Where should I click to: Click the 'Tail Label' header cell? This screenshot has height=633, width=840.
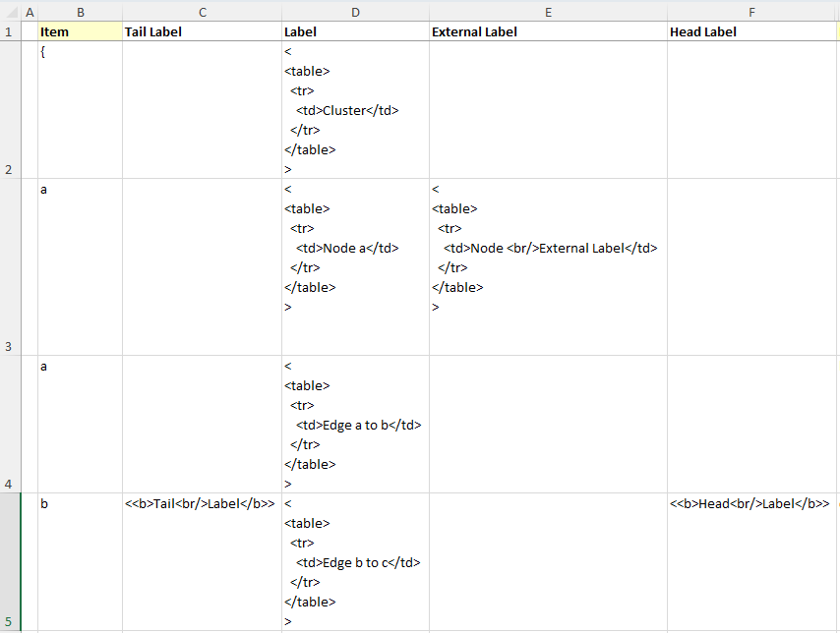pyautogui.click(x=202, y=31)
